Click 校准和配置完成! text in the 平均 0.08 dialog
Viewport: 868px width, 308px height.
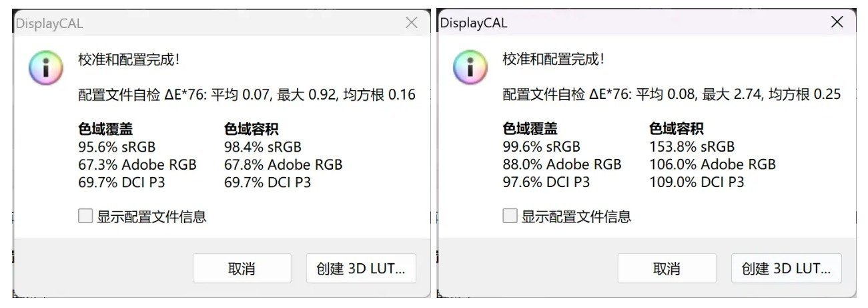553,59
